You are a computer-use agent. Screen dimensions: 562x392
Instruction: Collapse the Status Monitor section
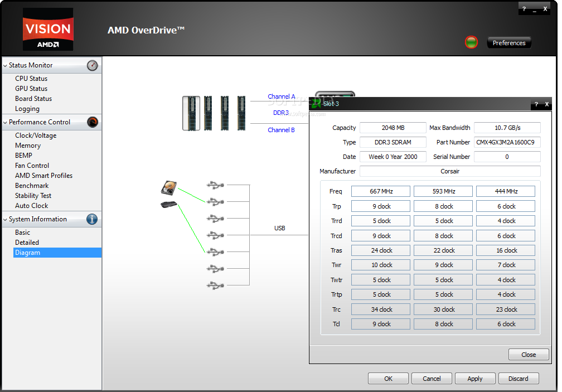click(x=5, y=66)
